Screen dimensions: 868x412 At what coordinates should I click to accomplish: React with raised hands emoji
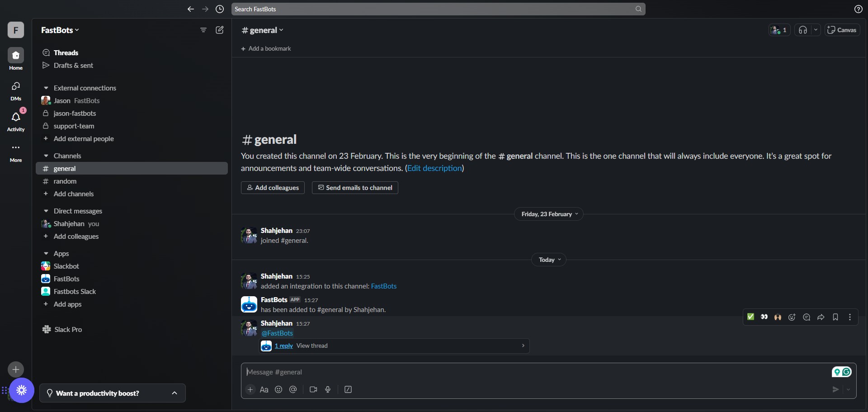778,317
